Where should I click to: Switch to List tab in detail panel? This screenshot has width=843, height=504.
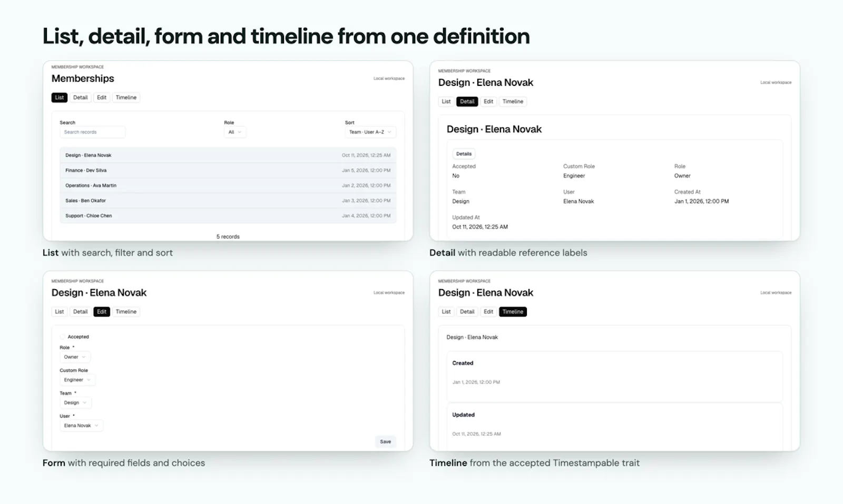446,102
